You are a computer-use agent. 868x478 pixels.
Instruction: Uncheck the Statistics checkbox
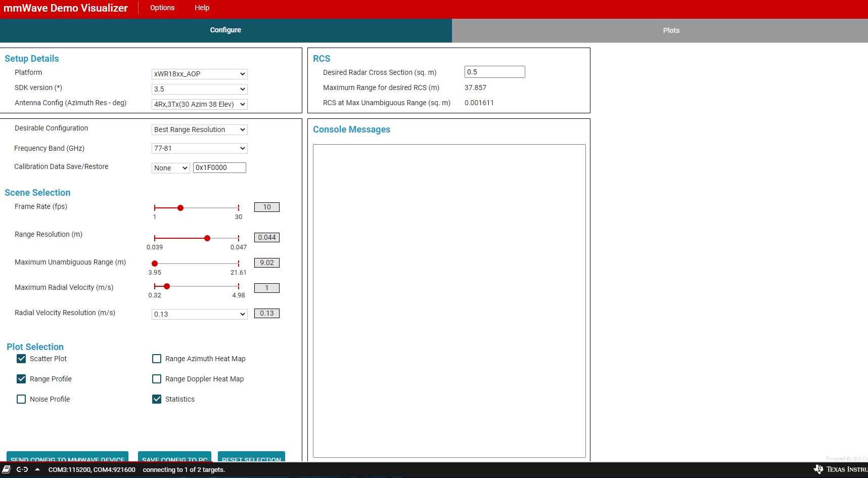tap(157, 399)
